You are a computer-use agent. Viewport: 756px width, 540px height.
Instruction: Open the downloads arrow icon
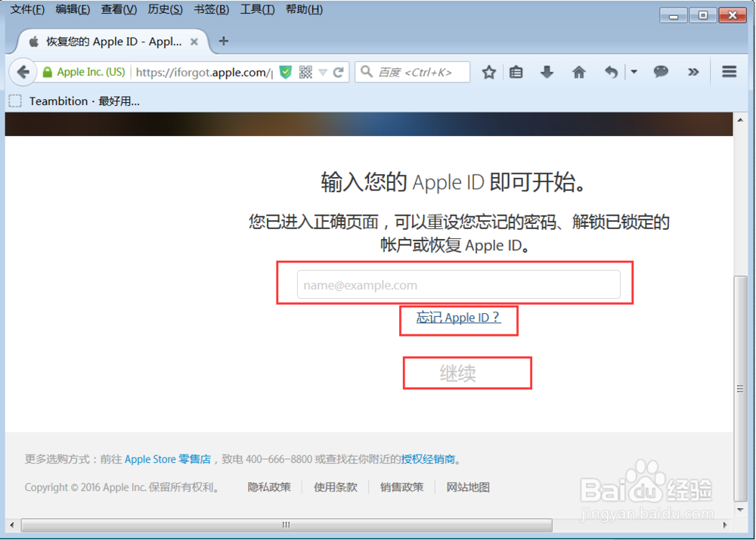(547, 73)
